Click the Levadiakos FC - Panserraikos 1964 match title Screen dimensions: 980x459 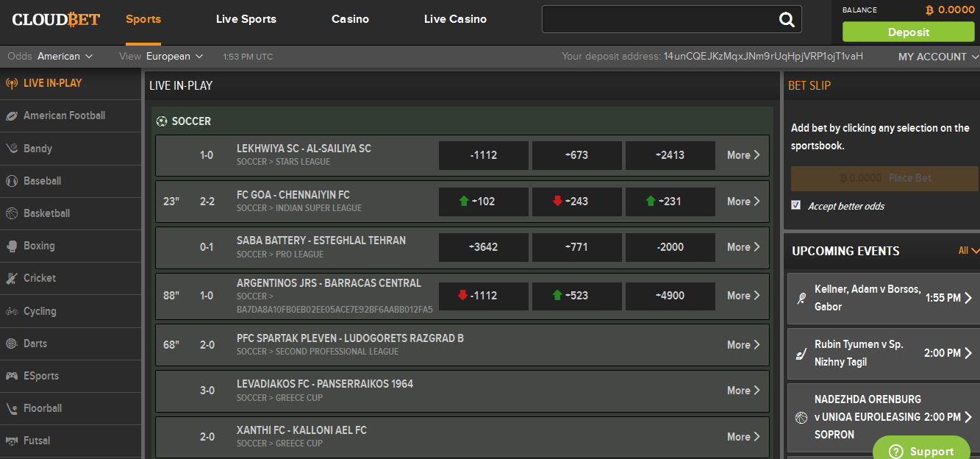325,384
